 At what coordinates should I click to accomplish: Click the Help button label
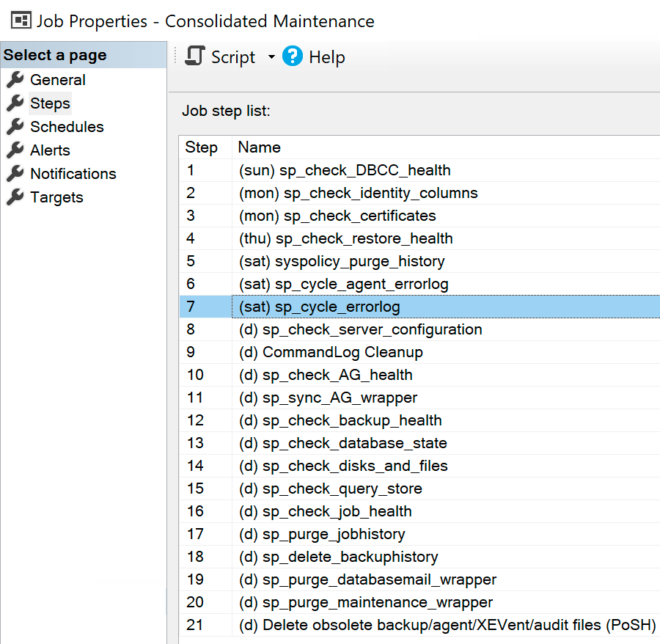pyautogui.click(x=327, y=57)
